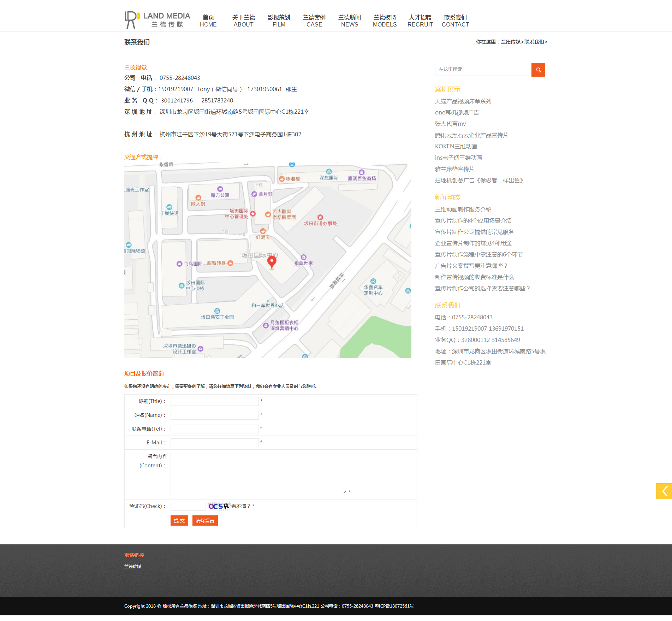Focus the 标题(Title) input field
The image size is (672, 621).
[x=215, y=401]
